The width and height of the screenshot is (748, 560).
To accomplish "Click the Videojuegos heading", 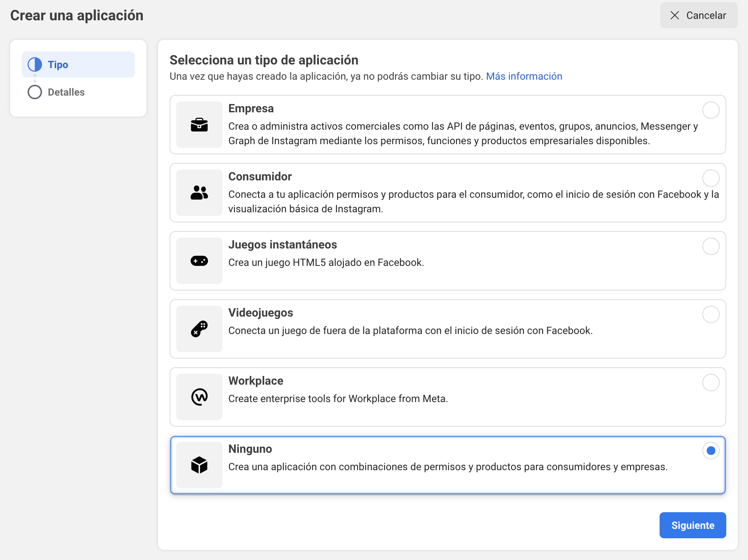I will [x=261, y=313].
